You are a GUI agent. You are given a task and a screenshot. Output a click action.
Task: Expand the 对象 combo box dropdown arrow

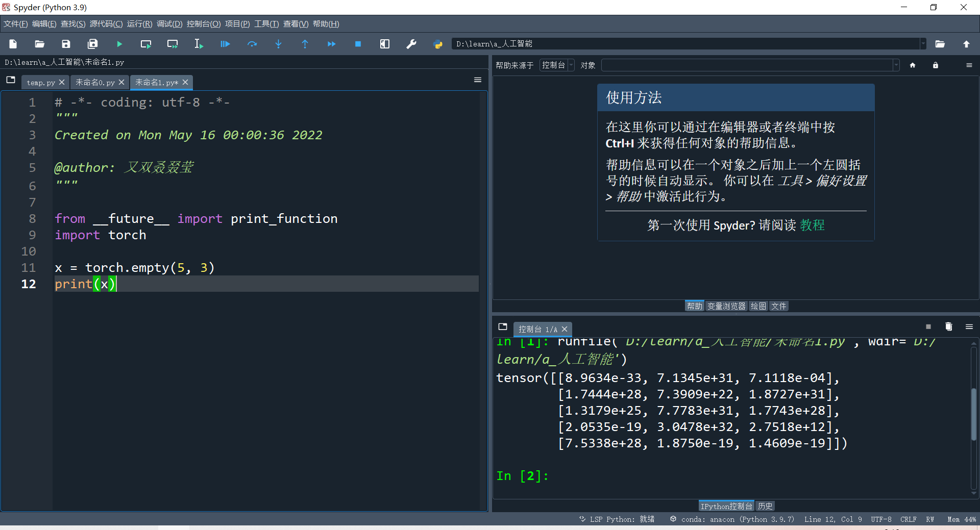tap(896, 65)
